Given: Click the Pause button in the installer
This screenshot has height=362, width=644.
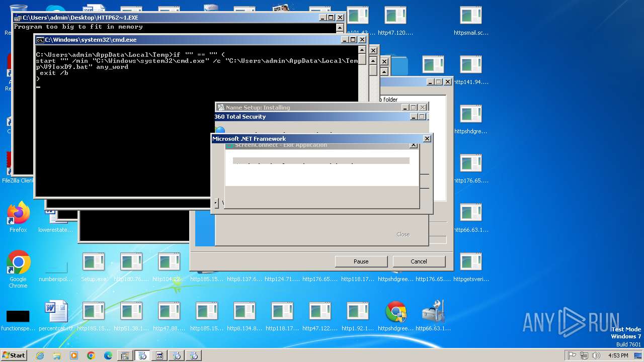Looking at the screenshot, I should 361,261.
